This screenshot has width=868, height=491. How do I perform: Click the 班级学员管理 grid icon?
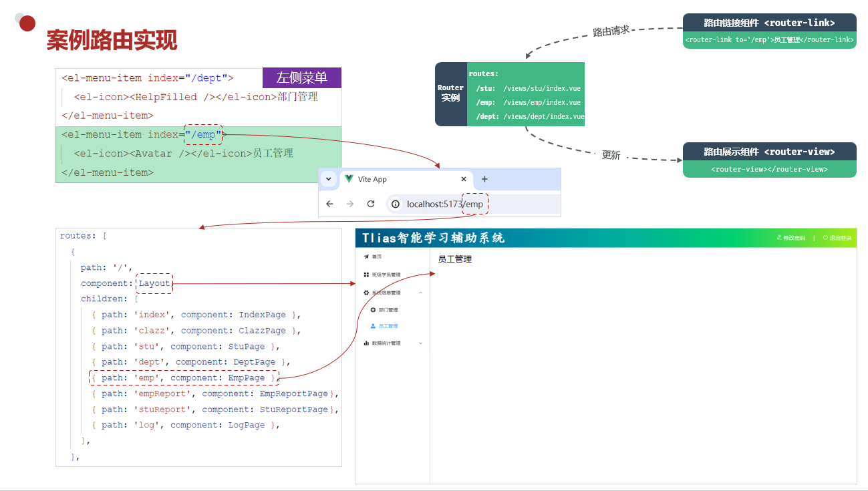(x=367, y=274)
